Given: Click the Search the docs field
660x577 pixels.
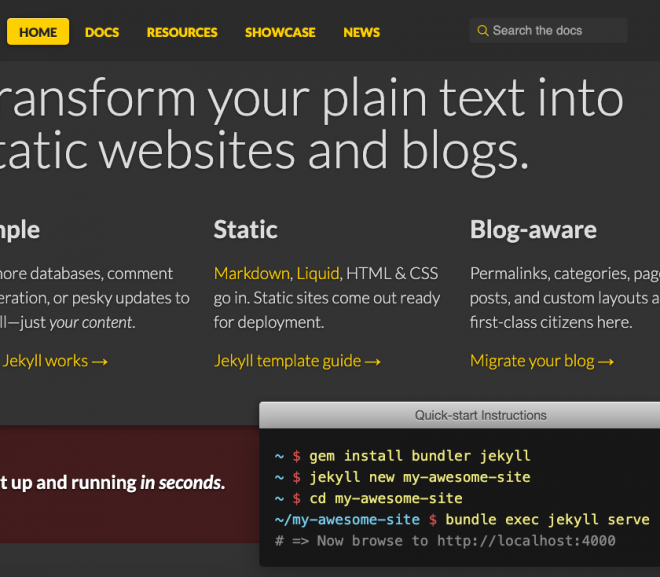Looking at the screenshot, I should tap(548, 30).
